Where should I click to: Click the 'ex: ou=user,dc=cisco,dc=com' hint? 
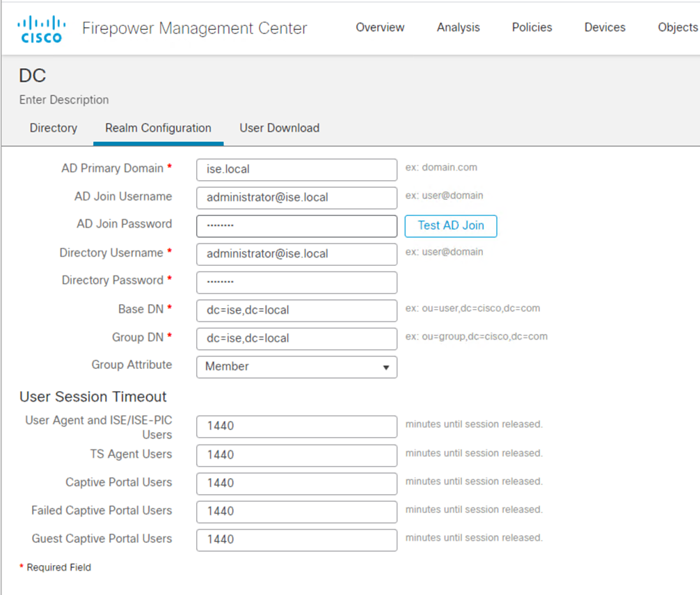pyautogui.click(x=472, y=308)
